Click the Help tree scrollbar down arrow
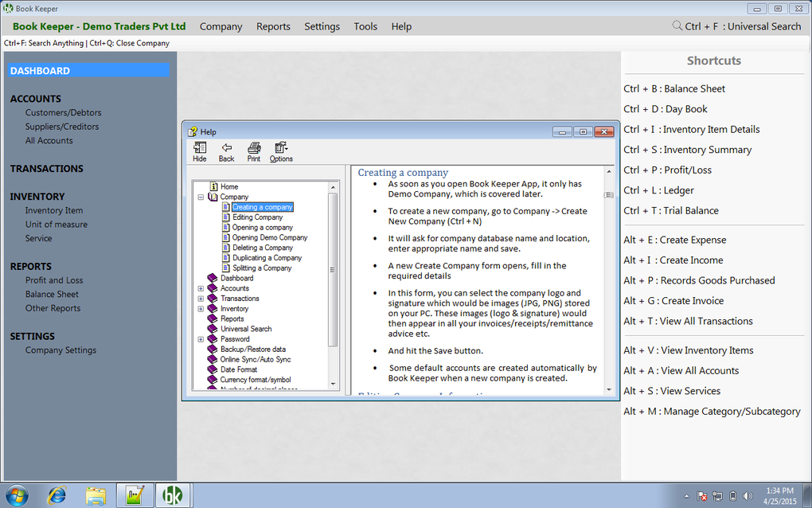 click(x=333, y=385)
